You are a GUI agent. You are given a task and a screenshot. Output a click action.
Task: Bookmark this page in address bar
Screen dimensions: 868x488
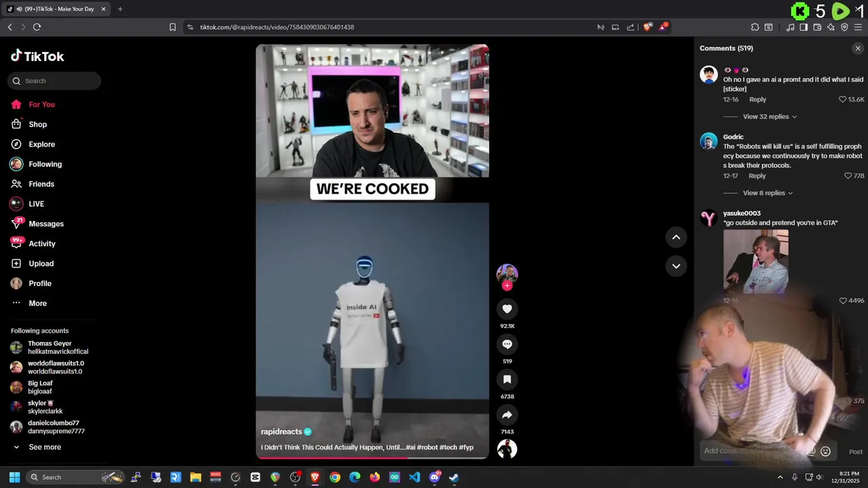[x=172, y=27]
